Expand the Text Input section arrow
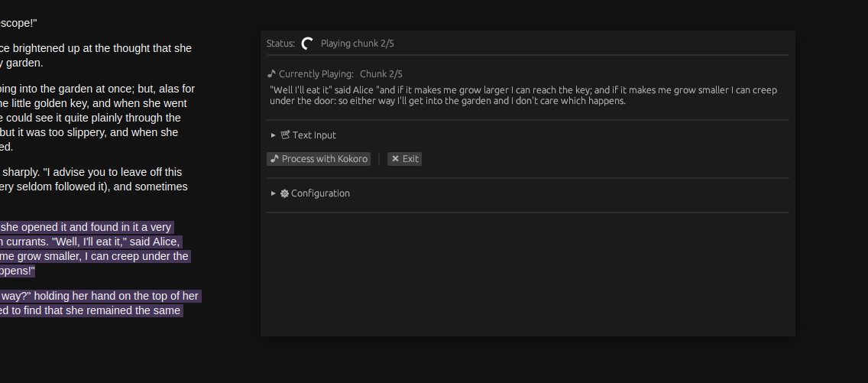 click(x=274, y=135)
